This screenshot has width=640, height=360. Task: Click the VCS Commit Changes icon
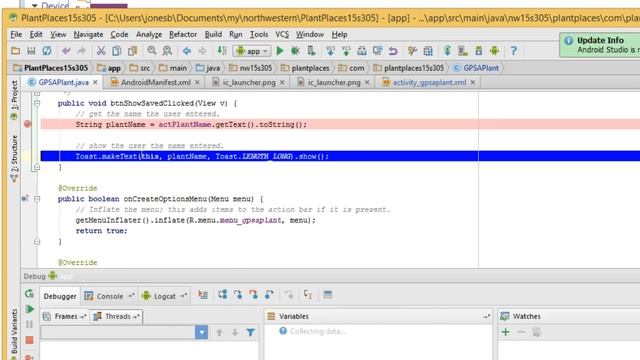pyautogui.click(x=346, y=51)
